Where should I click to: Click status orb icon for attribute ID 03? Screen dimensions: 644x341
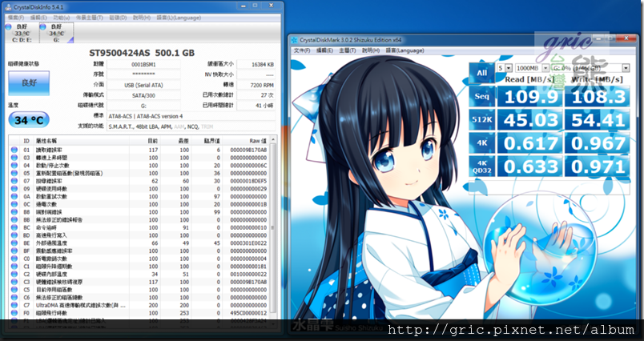tap(14, 158)
